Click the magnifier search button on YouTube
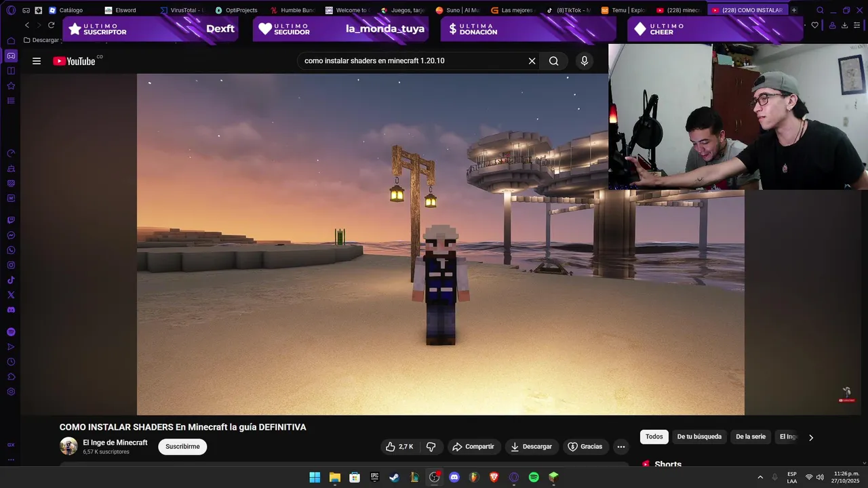868x488 pixels. 554,61
